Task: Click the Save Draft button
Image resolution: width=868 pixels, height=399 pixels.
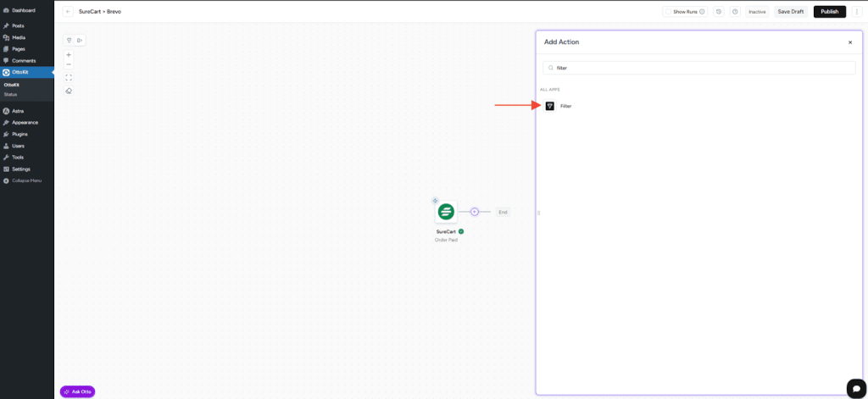Action: click(x=790, y=12)
